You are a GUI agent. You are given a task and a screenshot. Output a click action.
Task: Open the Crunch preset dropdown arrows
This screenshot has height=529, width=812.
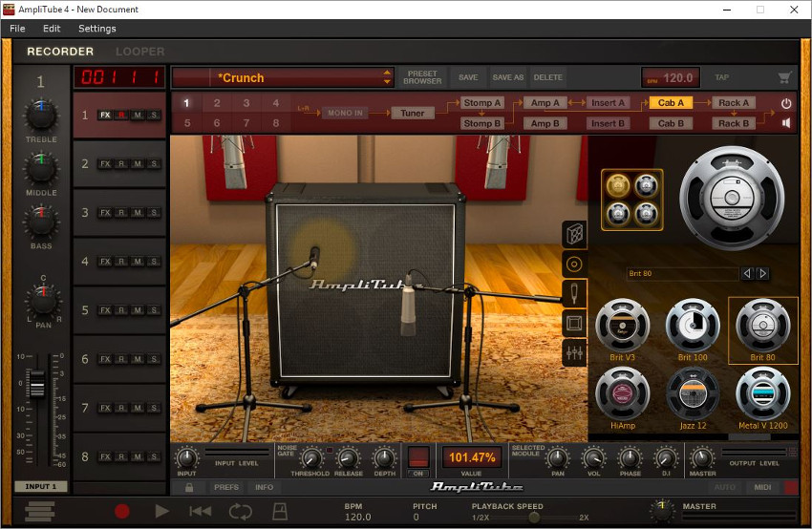coord(387,77)
